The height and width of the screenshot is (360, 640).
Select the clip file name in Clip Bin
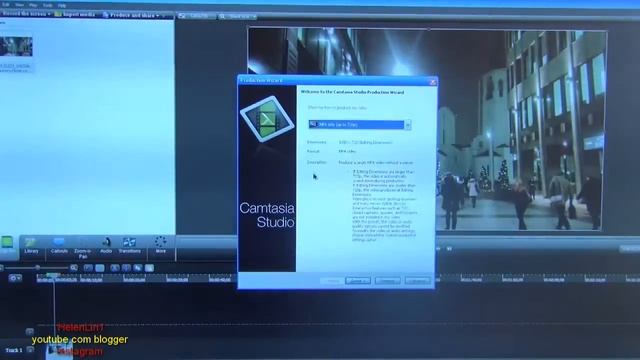coord(15,68)
